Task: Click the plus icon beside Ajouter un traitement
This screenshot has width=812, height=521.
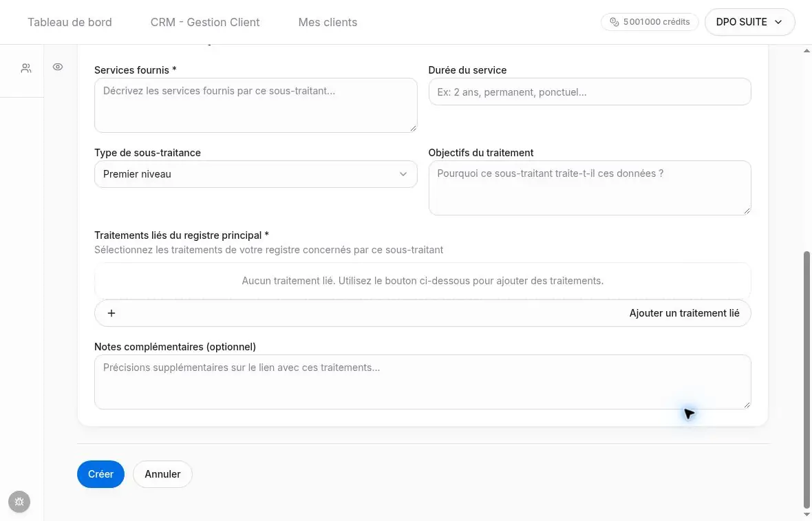Action: click(x=111, y=313)
